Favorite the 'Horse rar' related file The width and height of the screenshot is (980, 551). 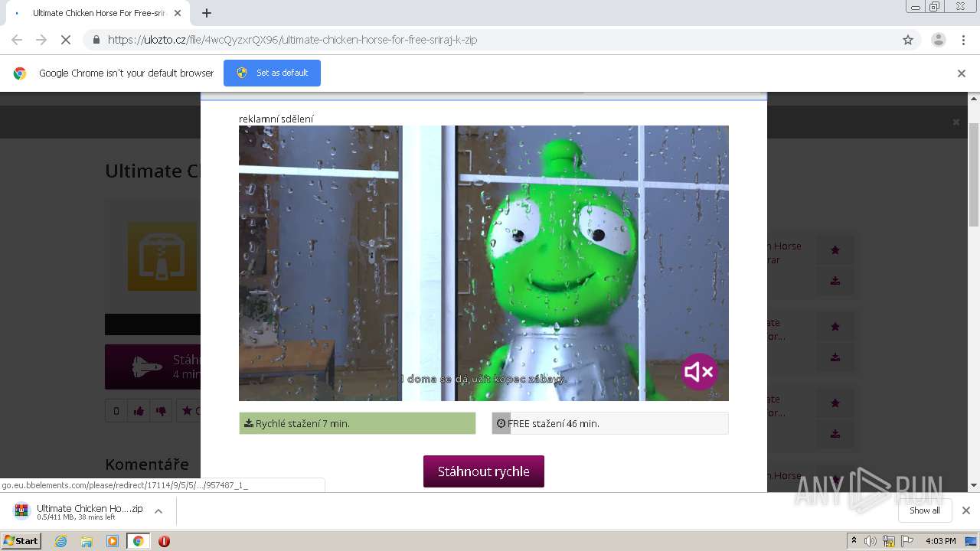click(x=835, y=249)
